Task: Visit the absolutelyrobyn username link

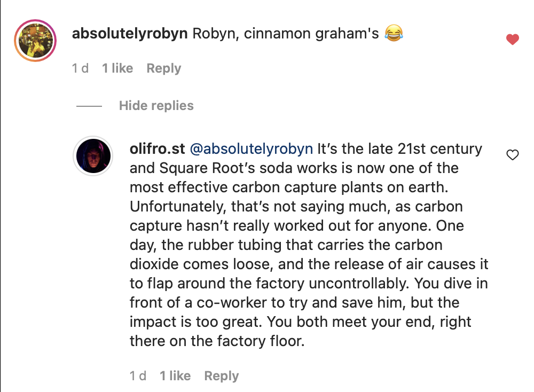Action: [130, 34]
